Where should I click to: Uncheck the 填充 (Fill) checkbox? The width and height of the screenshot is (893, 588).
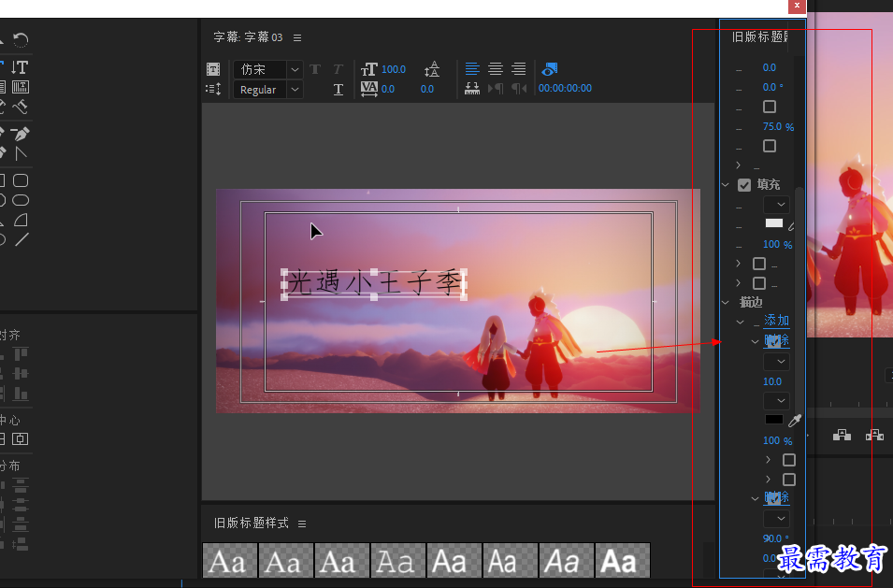pos(743,185)
